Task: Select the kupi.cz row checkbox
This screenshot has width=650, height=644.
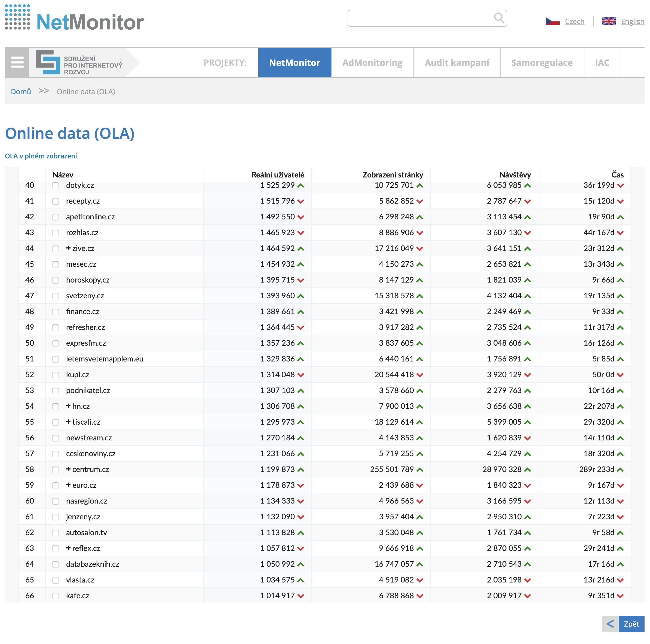Action: coord(56,375)
